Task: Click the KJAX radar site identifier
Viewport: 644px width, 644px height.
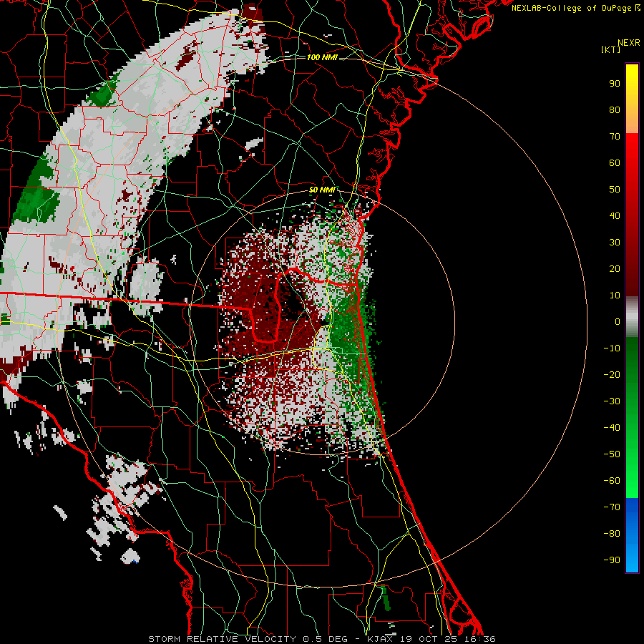Action: (x=380, y=639)
